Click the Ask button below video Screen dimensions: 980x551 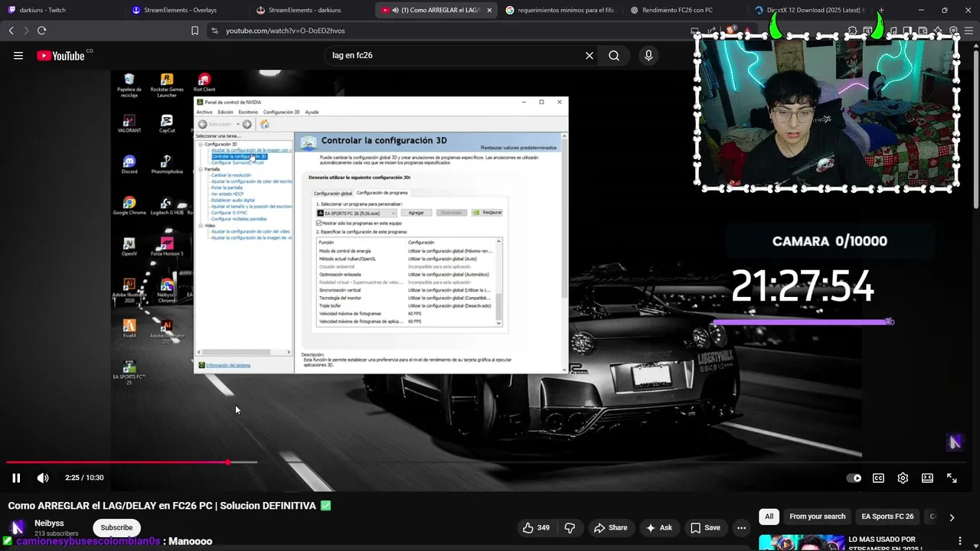[658, 527]
